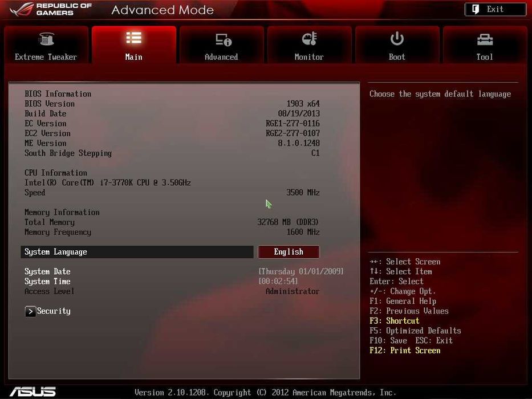Screen dimensions: 532x399
Task: Click the Version 2.10.1208 copyright line
Action: [x=265, y=393]
